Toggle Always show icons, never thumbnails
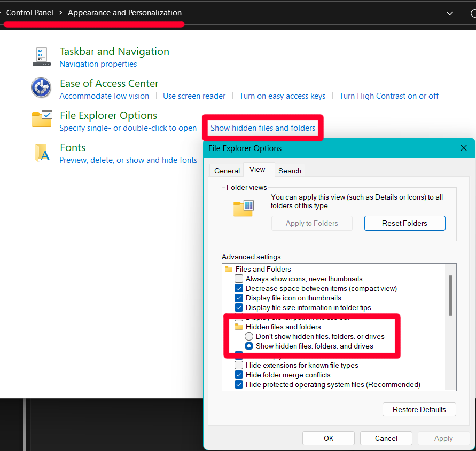The width and height of the screenshot is (476, 451). (x=239, y=279)
